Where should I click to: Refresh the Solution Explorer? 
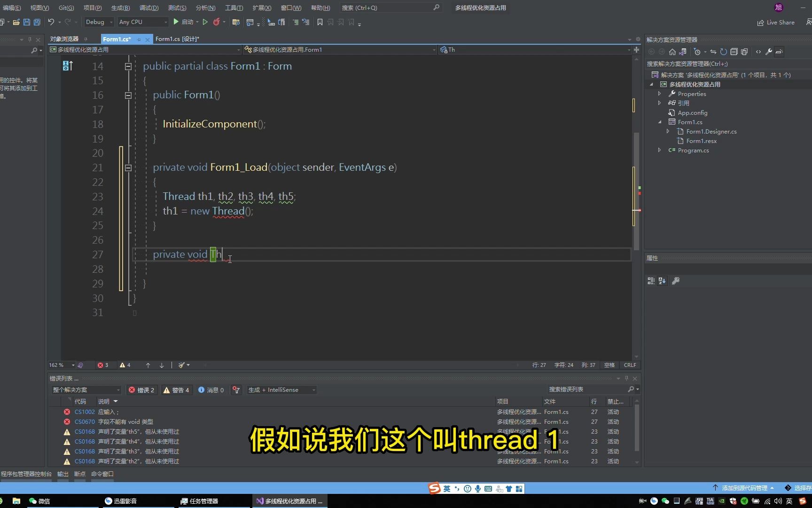pyautogui.click(x=723, y=52)
